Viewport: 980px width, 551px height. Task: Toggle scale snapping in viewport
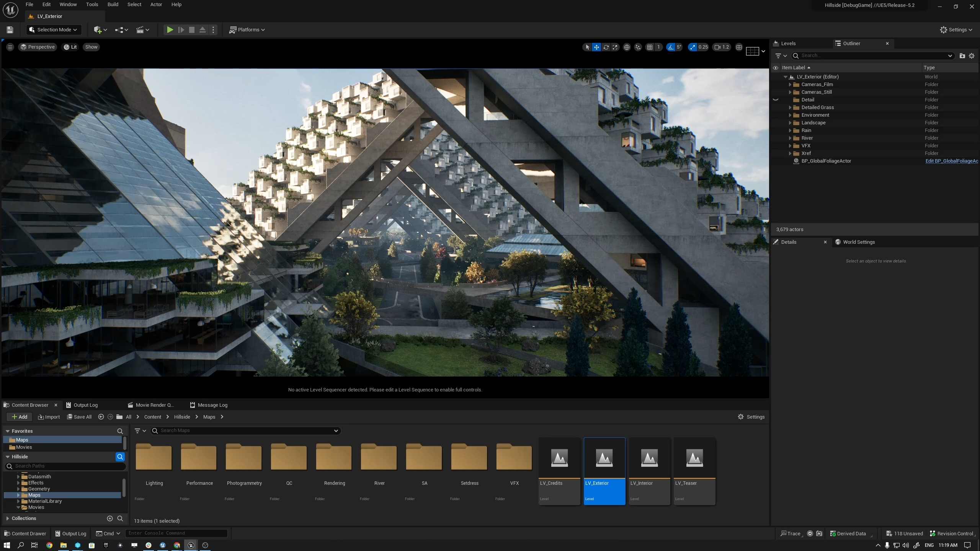(692, 47)
